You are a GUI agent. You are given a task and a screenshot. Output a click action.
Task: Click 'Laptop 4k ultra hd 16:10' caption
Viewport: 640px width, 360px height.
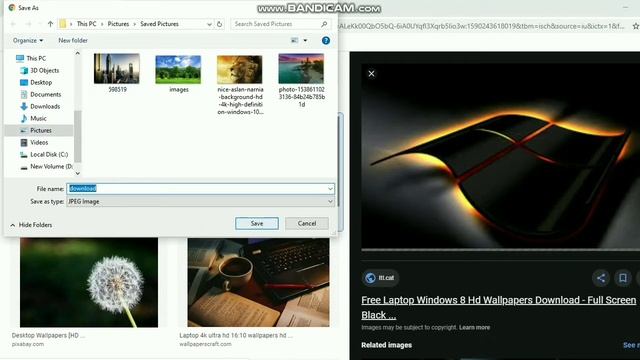click(236, 336)
